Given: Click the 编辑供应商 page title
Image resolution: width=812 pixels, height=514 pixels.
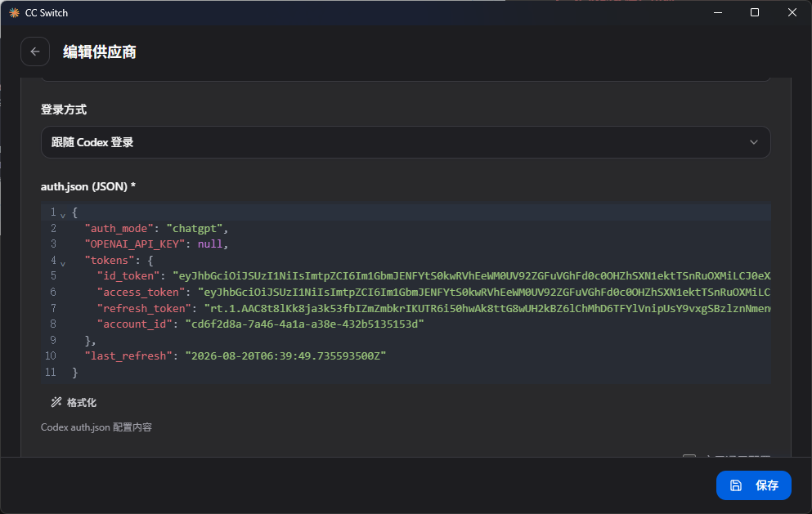Looking at the screenshot, I should [x=100, y=51].
